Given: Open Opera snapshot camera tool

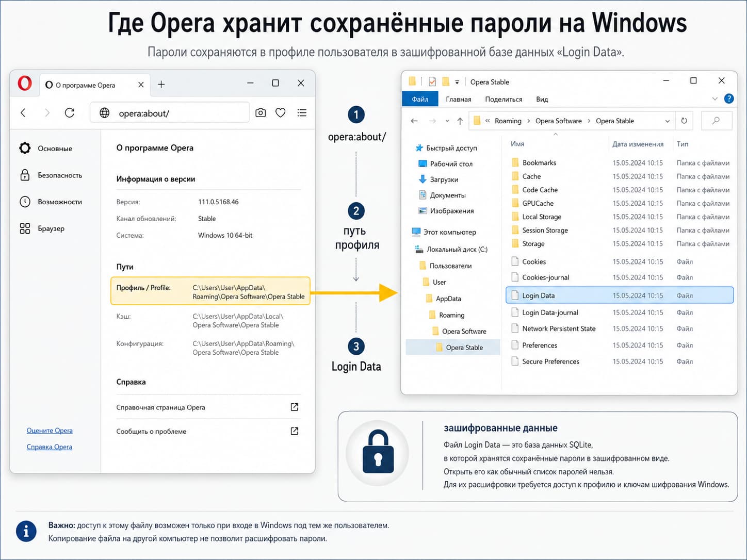Looking at the screenshot, I should pyautogui.click(x=261, y=112).
